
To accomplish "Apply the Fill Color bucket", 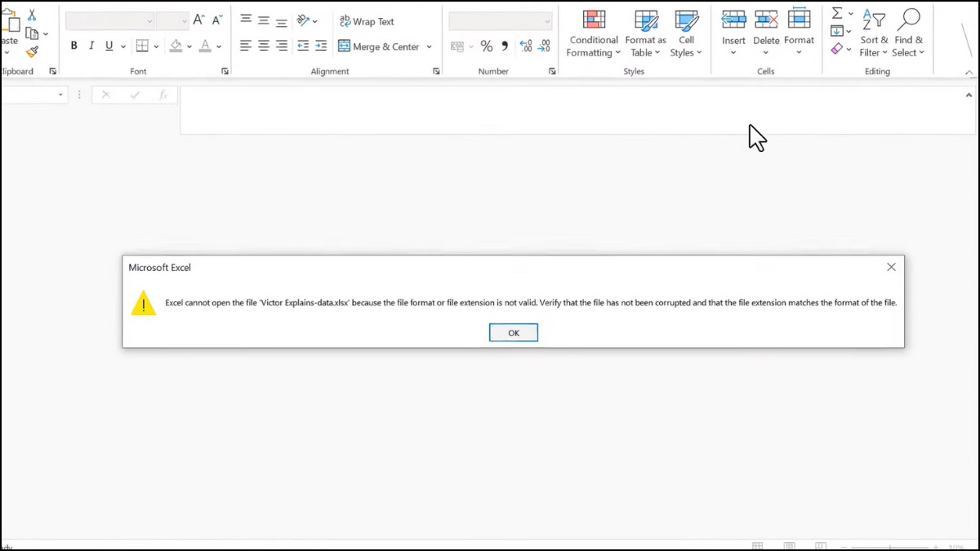I will pyautogui.click(x=176, y=47).
